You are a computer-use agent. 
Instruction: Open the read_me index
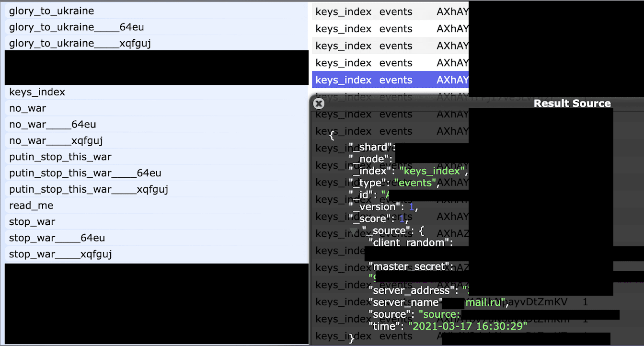pyautogui.click(x=157, y=206)
